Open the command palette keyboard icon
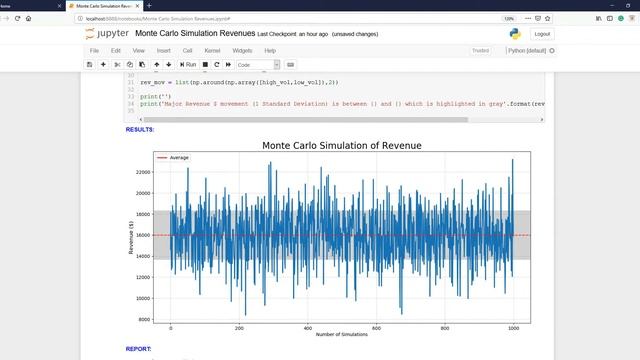Image resolution: width=640 pixels, height=360 pixels. click(x=290, y=64)
